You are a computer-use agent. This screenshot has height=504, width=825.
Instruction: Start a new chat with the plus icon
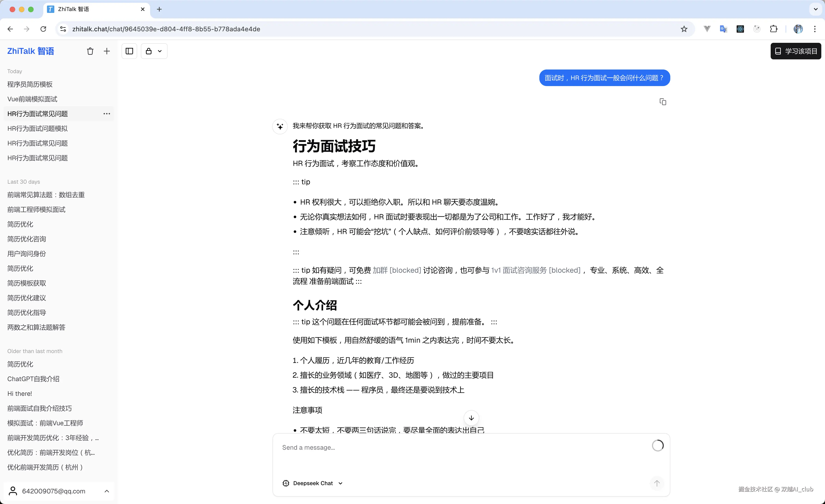point(107,51)
